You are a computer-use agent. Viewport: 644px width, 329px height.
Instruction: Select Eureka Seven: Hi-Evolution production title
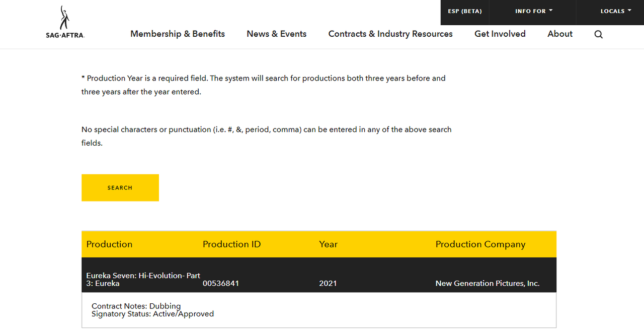point(143,280)
